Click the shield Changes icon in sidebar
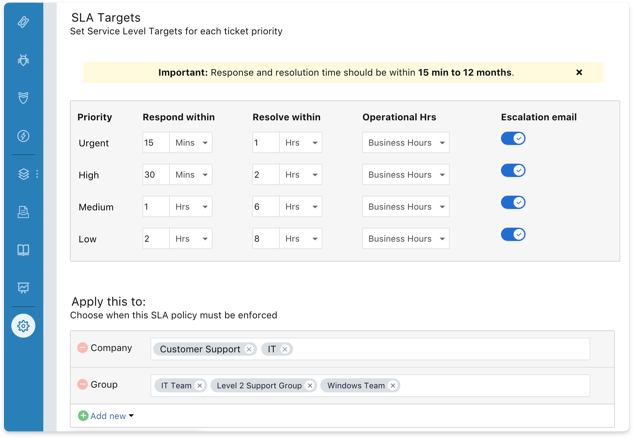Image resolution: width=633 pixels, height=438 pixels. point(23,98)
